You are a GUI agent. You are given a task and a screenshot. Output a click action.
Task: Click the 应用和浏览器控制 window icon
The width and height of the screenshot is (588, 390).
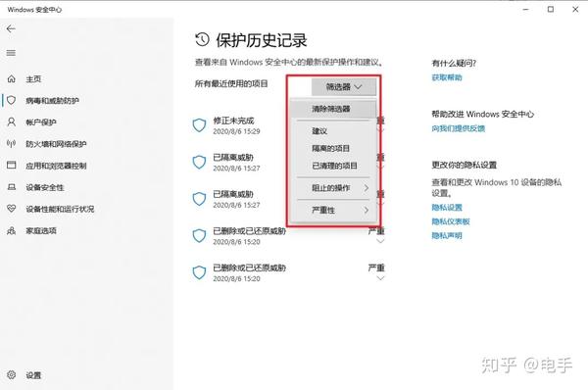tap(12, 165)
